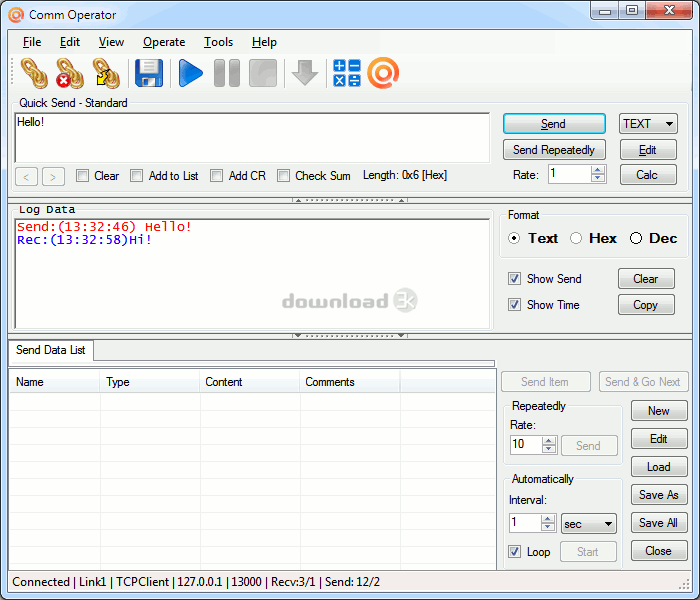
Task: Open the blue calculator toolbar icon
Action: (346, 73)
